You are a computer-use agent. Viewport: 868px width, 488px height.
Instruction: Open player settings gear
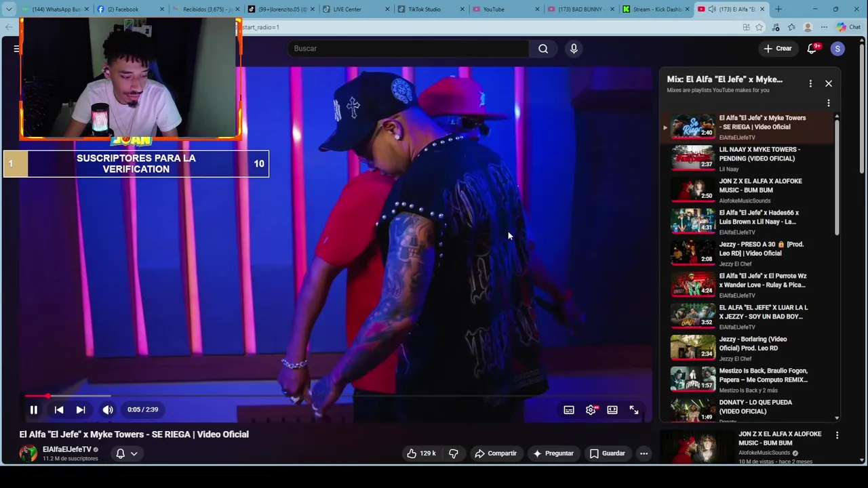[x=591, y=409]
